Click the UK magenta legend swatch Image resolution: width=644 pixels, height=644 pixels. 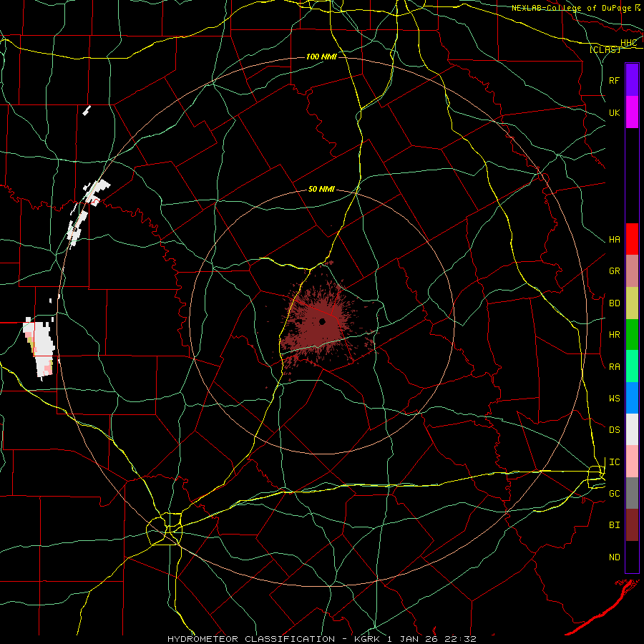point(632,112)
